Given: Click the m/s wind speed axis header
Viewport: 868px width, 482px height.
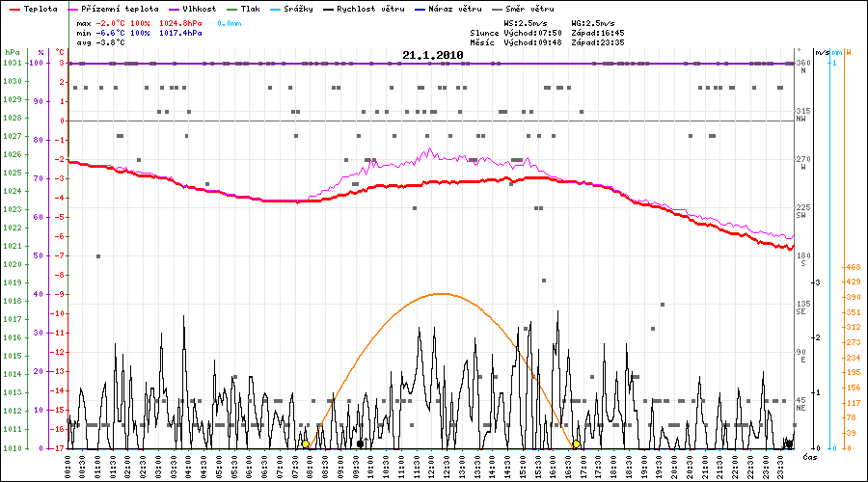Looking at the screenshot, I should pos(821,52).
